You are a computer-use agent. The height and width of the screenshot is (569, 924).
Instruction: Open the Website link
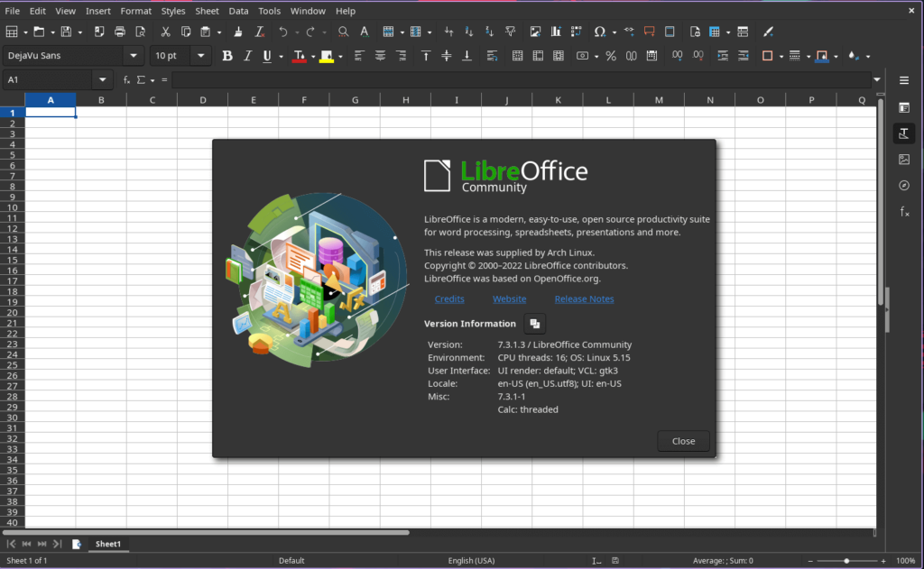click(x=509, y=298)
